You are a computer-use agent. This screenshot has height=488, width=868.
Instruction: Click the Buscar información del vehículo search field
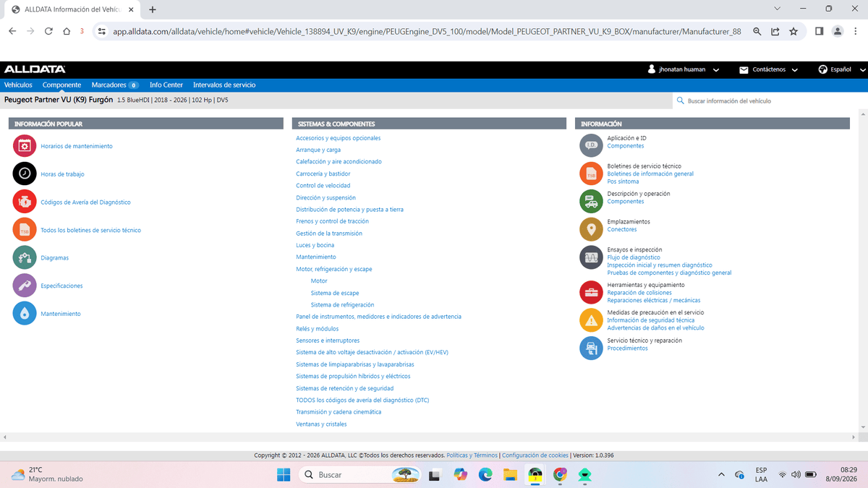pyautogui.click(x=770, y=101)
